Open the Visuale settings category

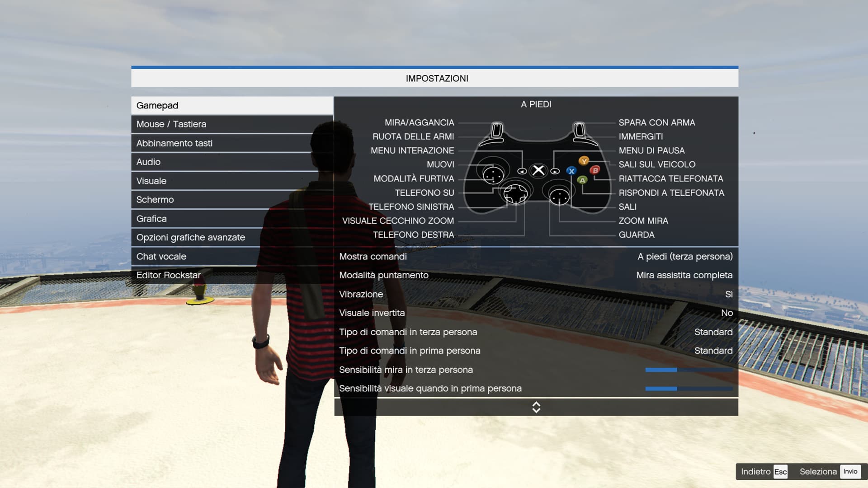tap(232, 181)
